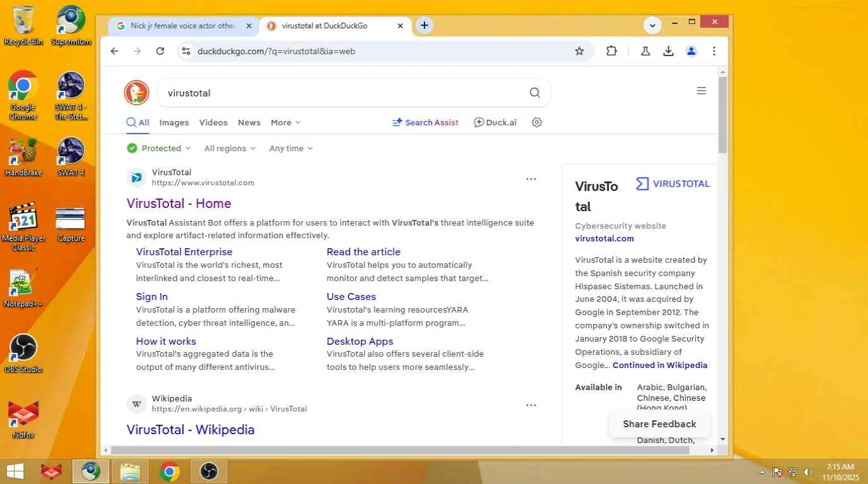Close the Nick jr Google tab
Image resolution: width=868 pixels, height=484 pixels.
(x=249, y=26)
